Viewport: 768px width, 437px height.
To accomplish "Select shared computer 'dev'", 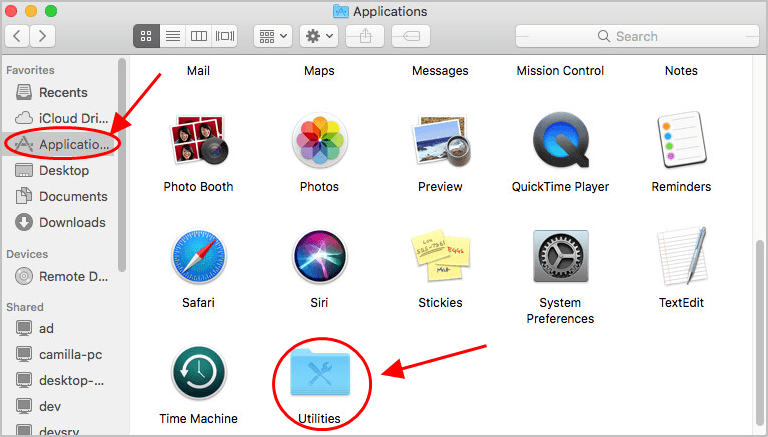I will click(x=58, y=406).
